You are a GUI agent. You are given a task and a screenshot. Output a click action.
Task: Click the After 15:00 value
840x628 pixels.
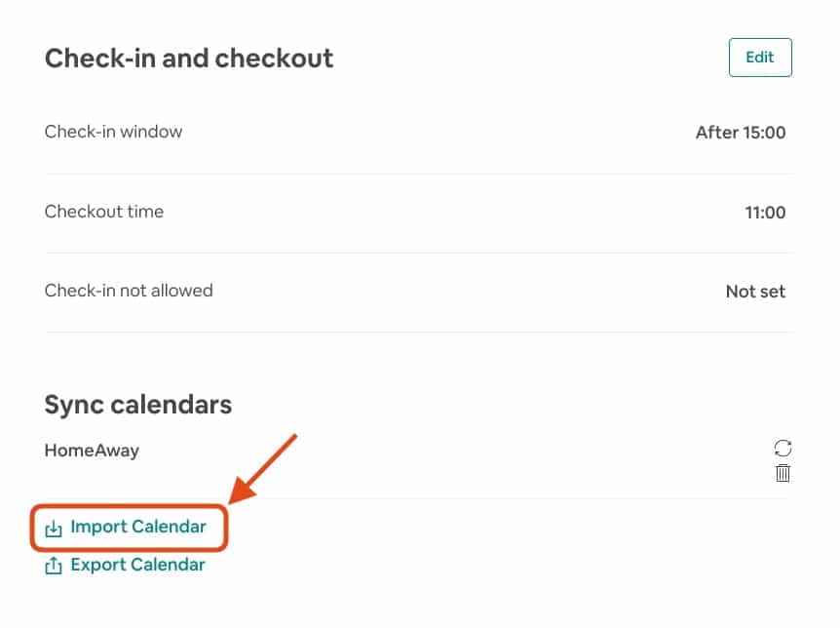coord(741,132)
